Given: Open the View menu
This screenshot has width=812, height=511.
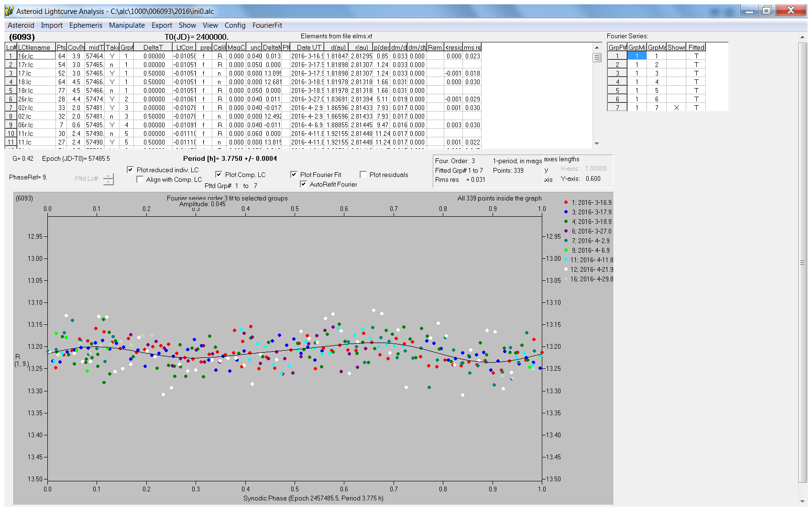Looking at the screenshot, I should tap(210, 25).
